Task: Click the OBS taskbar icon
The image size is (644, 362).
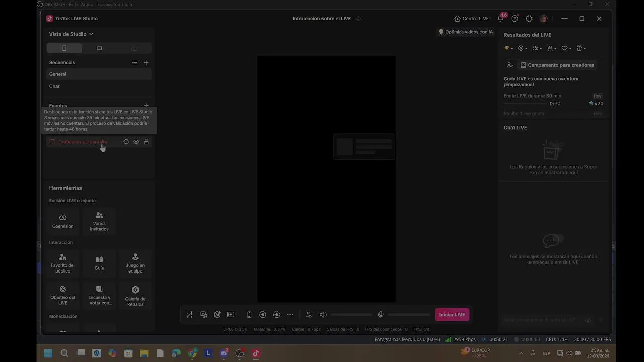Action: point(240,353)
